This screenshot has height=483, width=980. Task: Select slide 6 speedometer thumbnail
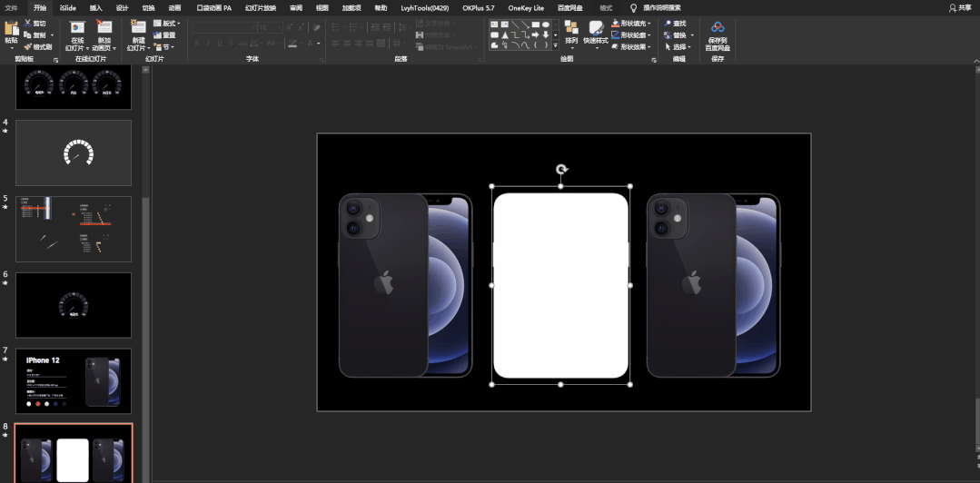(74, 305)
